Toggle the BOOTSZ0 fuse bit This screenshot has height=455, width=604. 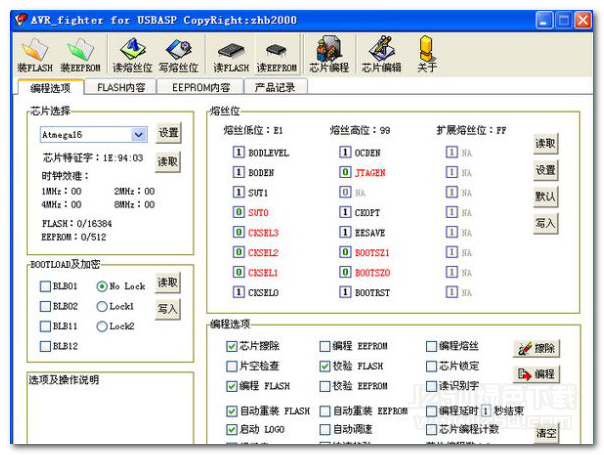(345, 272)
